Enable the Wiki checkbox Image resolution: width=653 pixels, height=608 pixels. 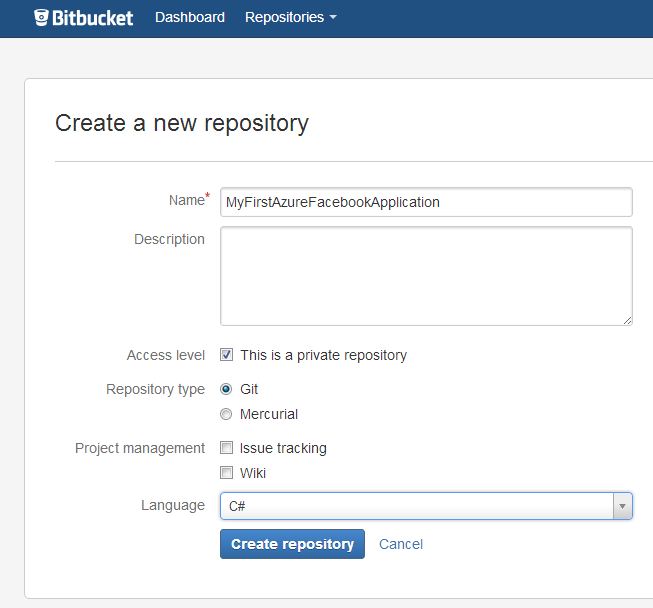(227, 473)
